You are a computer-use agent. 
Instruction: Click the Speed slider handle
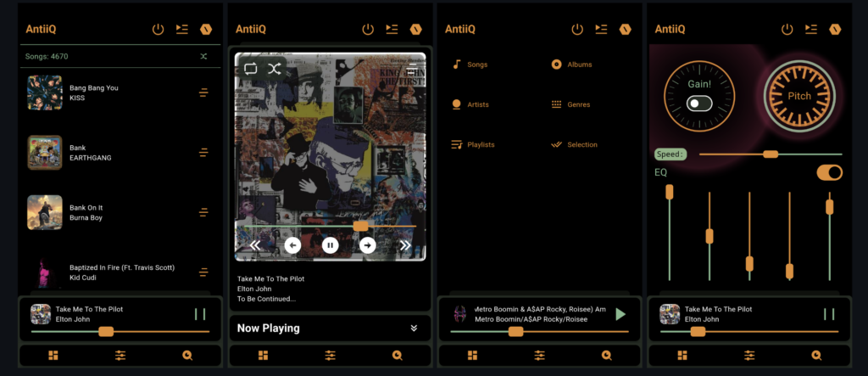[771, 154]
